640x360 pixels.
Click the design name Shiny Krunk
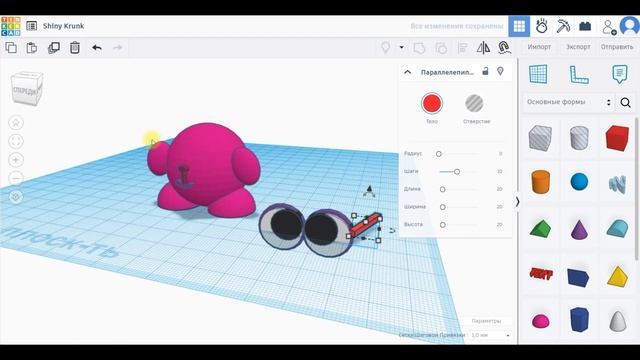click(x=63, y=26)
